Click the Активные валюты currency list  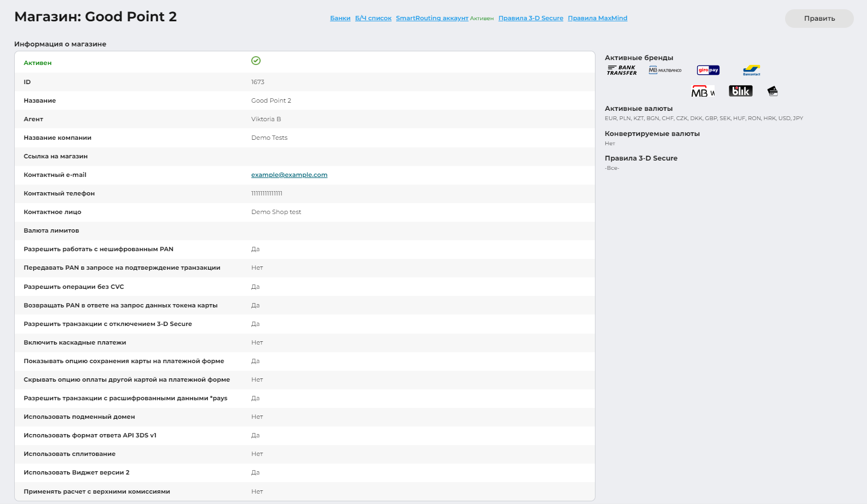[704, 118]
